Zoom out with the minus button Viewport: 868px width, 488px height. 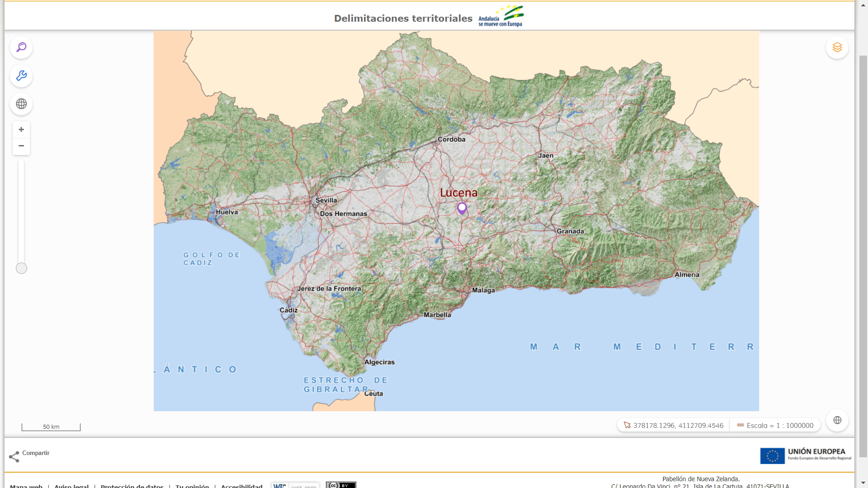[21, 146]
